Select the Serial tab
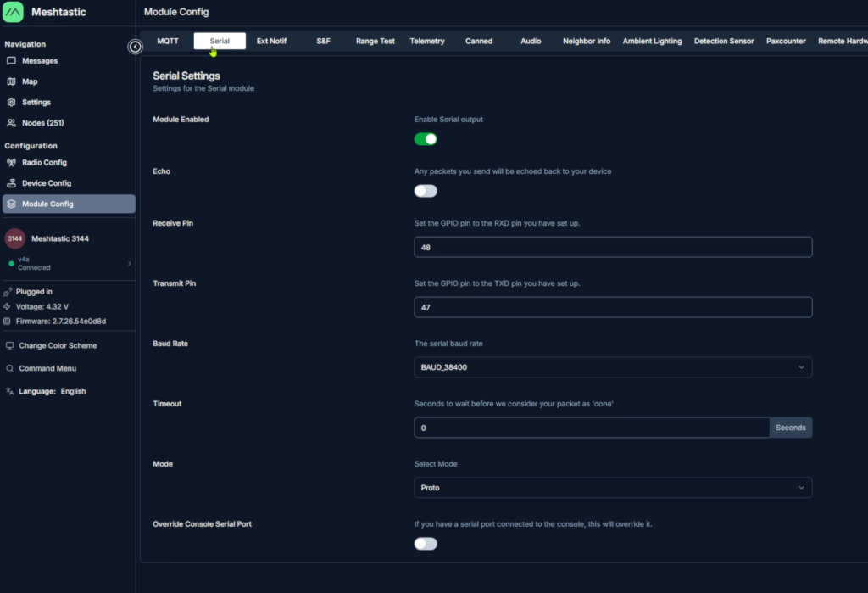Viewport: 868px width, 593px height. pyautogui.click(x=220, y=41)
